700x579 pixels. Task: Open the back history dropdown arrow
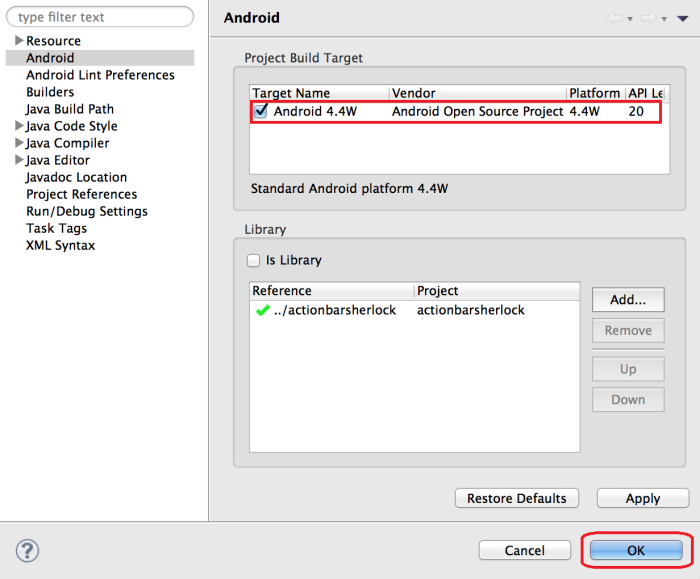point(630,19)
